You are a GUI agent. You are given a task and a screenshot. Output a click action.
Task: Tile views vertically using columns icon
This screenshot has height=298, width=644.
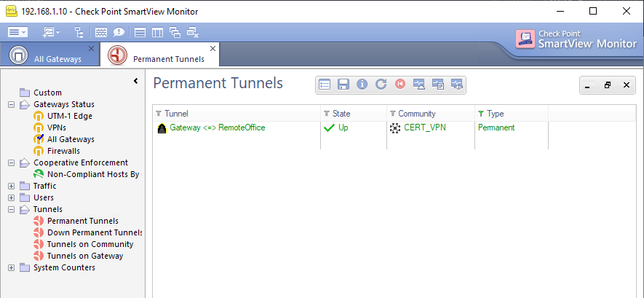coord(157,32)
